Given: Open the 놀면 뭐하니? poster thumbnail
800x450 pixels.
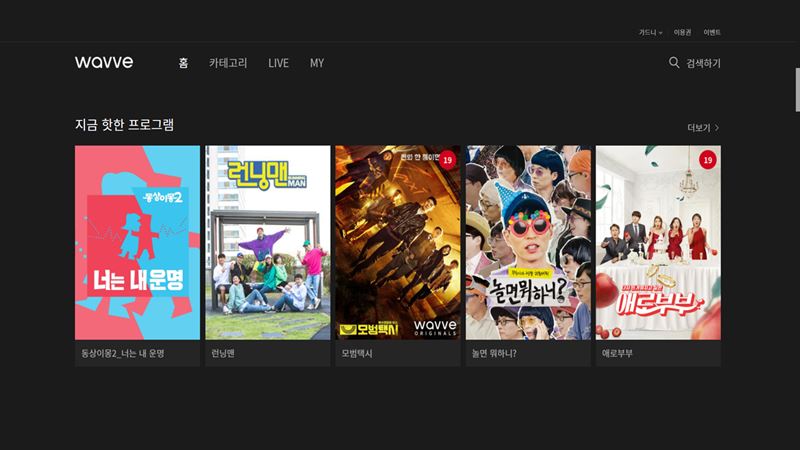Looking at the screenshot, I should pos(528,242).
